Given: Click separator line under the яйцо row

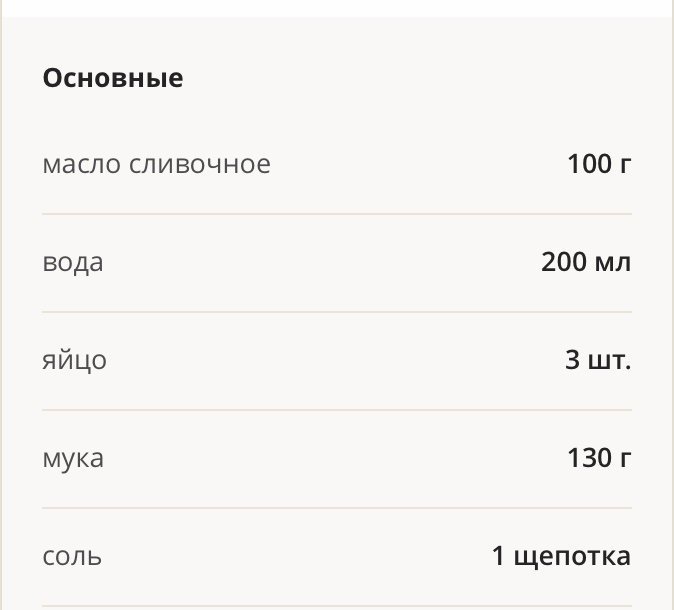Looking at the screenshot, I should pyautogui.click(x=337, y=410).
